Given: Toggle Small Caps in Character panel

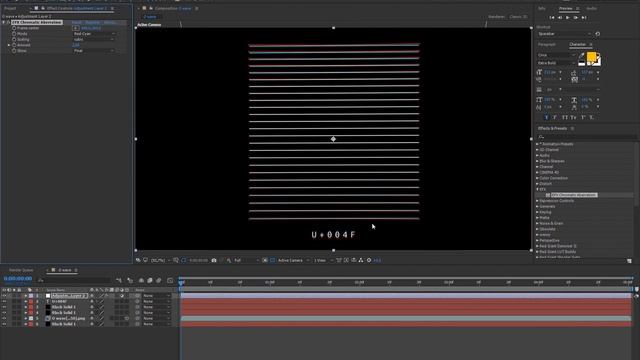Looking at the screenshot, I should pyautogui.click(x=573, y=118).
